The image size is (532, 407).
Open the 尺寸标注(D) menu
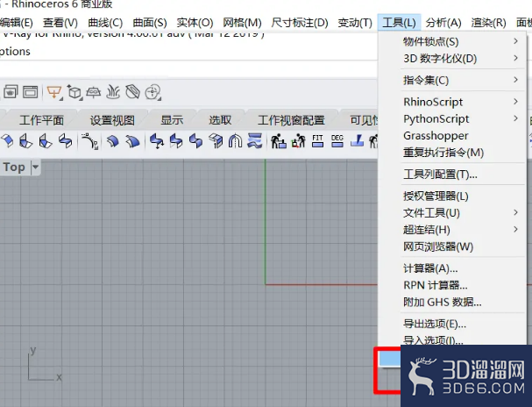300,23
